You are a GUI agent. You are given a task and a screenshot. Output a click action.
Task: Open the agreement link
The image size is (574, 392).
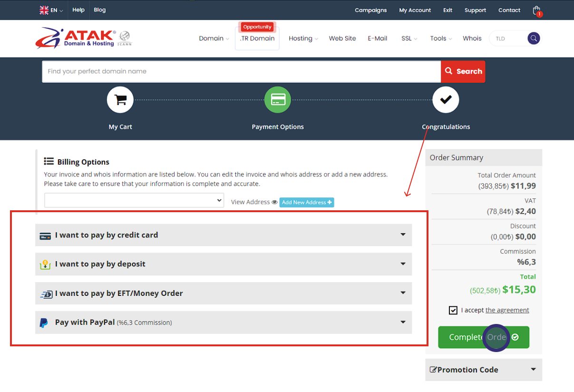click(x=507, y=310)
